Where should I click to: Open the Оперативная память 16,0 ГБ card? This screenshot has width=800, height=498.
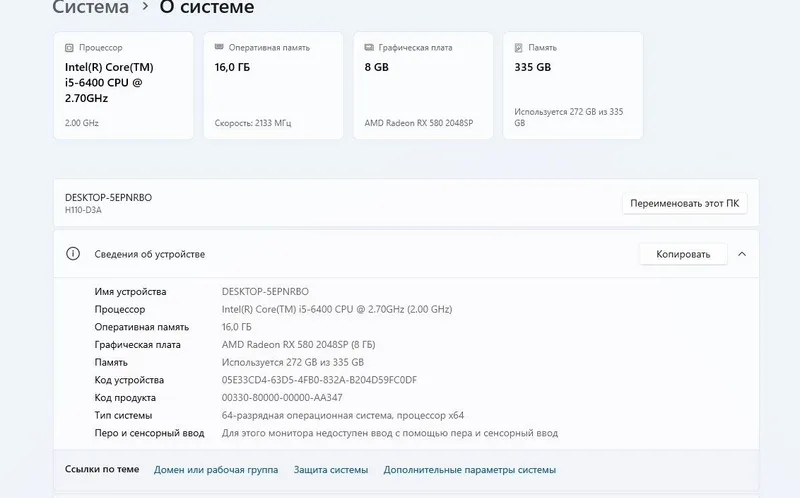coord(273,85)
